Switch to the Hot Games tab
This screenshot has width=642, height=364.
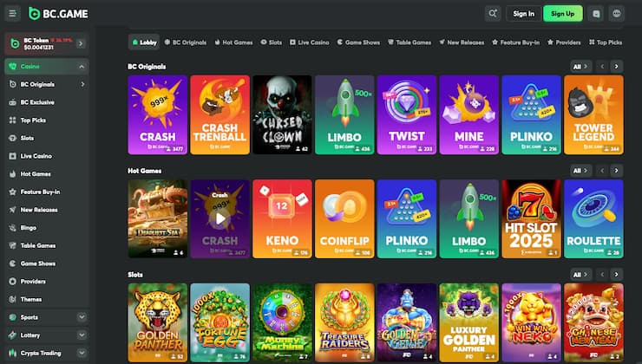pyautogui.click(x=233, y=42)
